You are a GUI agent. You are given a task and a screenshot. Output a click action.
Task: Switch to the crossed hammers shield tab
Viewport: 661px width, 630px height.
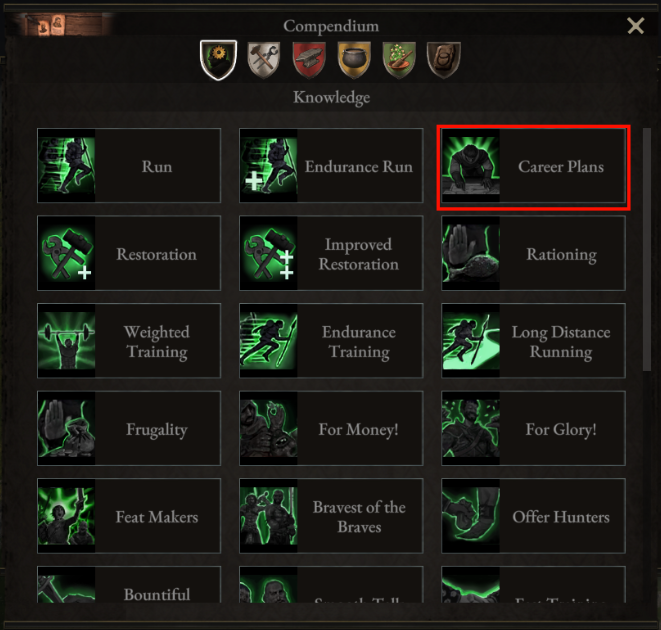tap(264, 60)
